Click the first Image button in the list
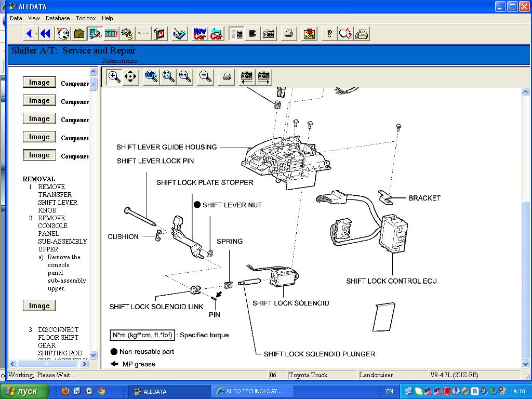Screen dimensions: 532x399 pyautogui.click(x=39, y=83)
